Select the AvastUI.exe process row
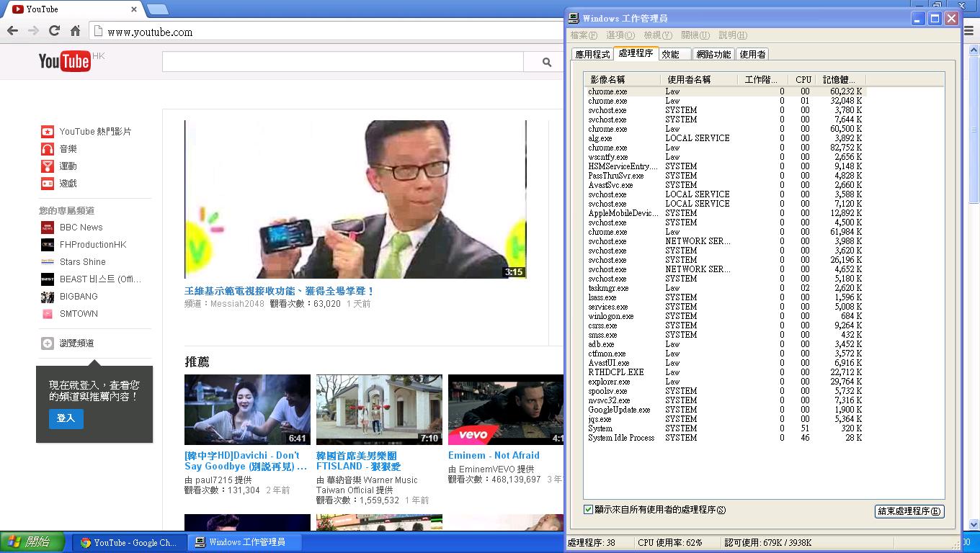This screenshot has height=553, width=980. [x=724, y=363]
